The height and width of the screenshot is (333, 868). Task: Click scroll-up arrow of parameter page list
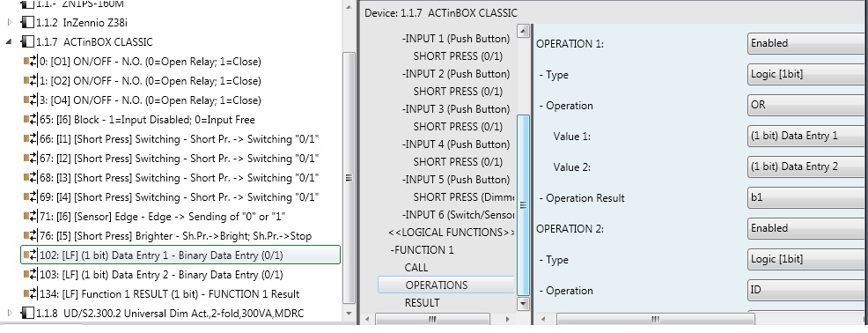tap(523, 31)
